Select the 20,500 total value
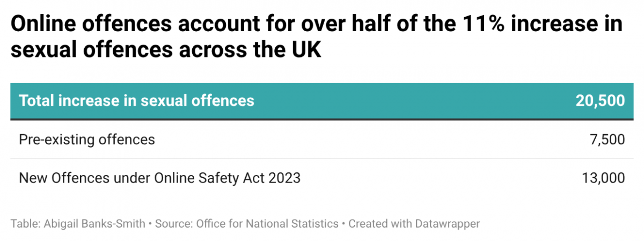The image size is (644, 241). pyautogui.click(x=600, y=100)
